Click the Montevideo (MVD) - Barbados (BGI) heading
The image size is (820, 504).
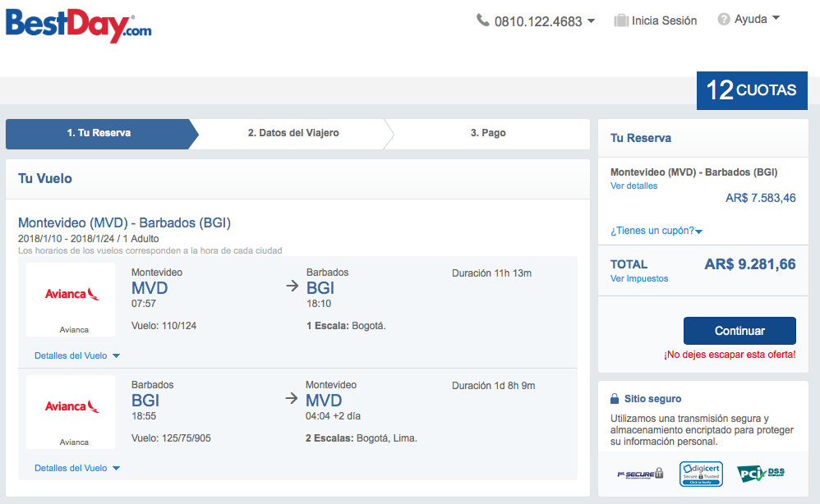[124, 223]
